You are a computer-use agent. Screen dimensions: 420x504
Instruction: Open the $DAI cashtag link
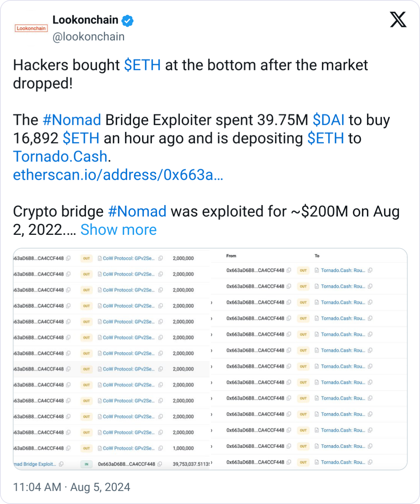tap(328, 120)
